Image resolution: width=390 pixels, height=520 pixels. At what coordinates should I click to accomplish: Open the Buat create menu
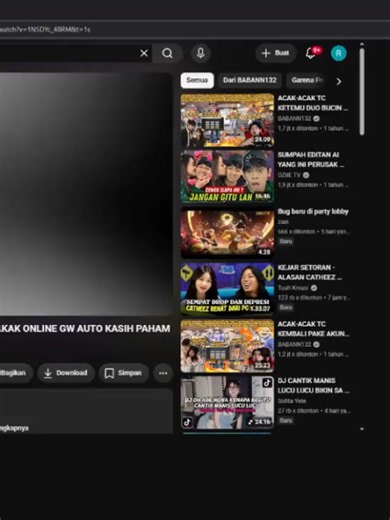276,53
